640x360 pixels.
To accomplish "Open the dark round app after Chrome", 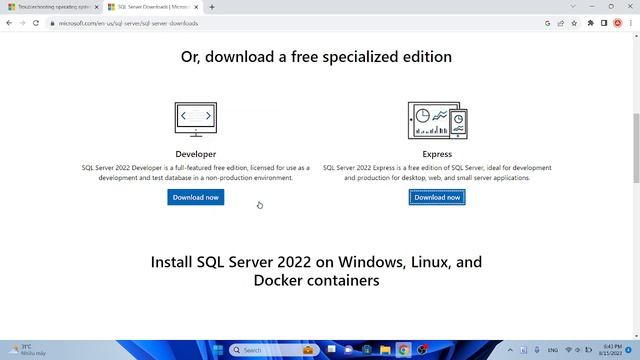I will pos(422,350).
